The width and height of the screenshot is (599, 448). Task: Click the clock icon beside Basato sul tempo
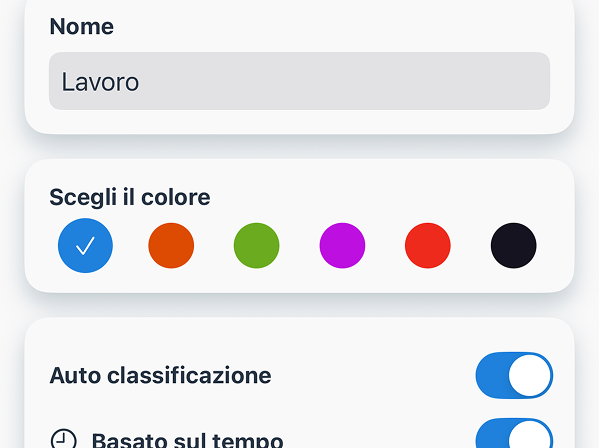[64, 439]
